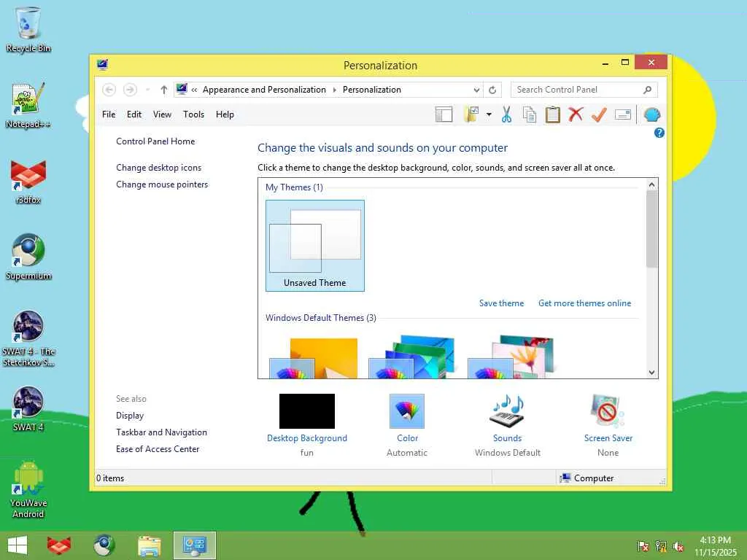Viewport: 747px width, 560px height.
Task: Open Taskbar and Navigation link
Action: 161,432
